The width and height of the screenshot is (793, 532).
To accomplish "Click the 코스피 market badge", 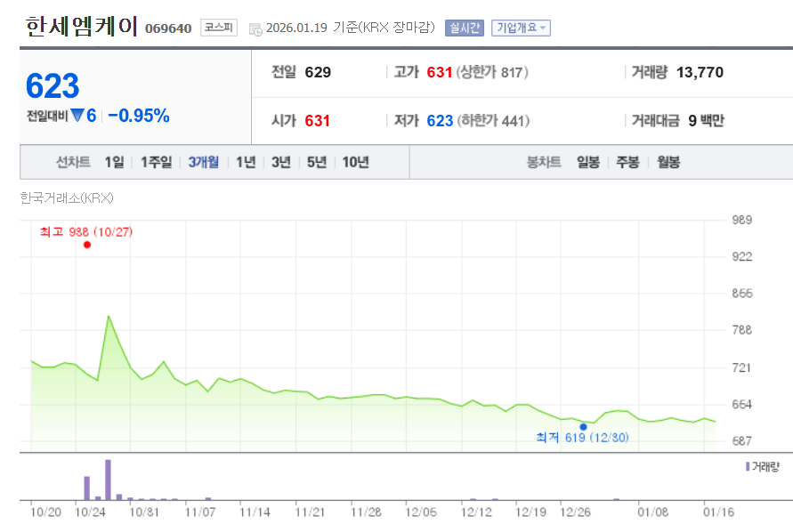I will click(218, 28).
